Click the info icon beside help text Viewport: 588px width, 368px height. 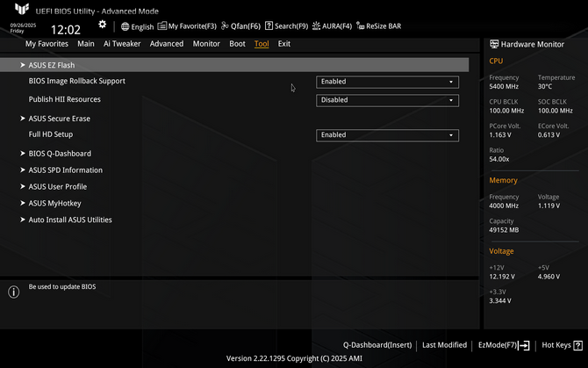pyautogui.click(x=13, y=292)
